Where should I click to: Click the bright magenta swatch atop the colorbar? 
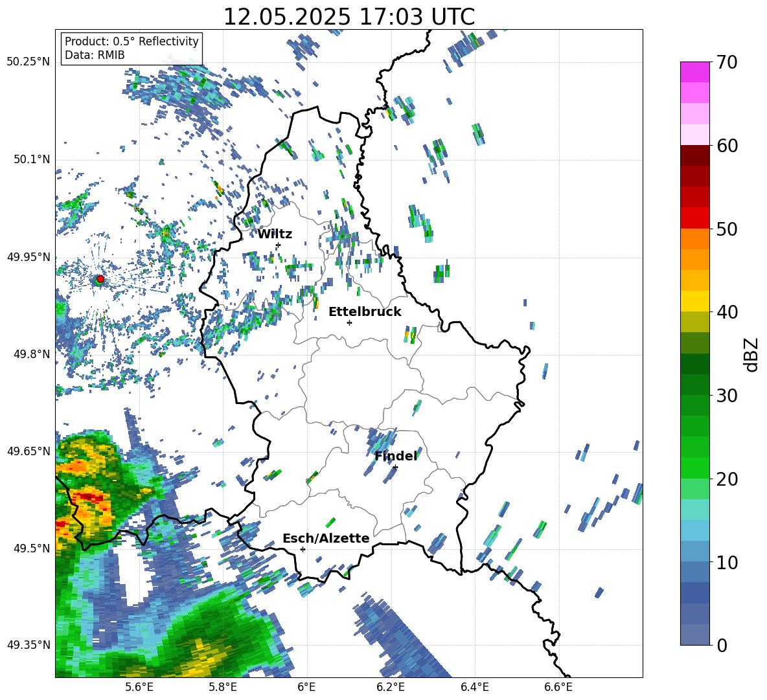coord(694,72)
